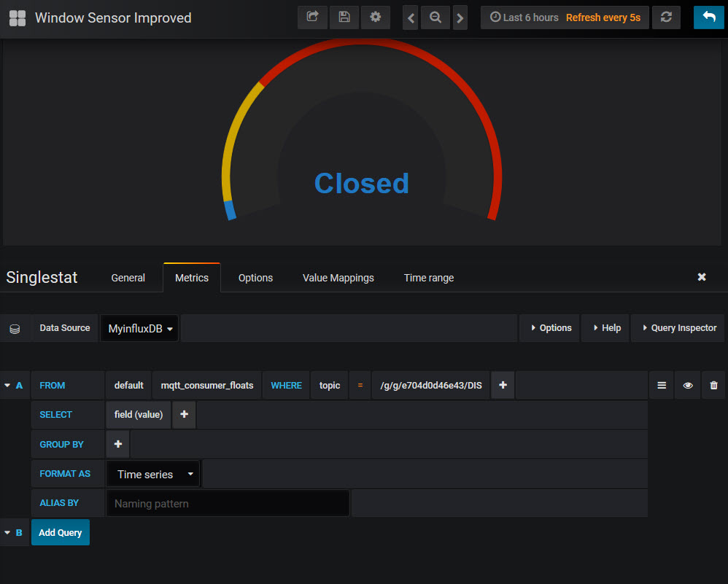Image resolution: width=728 pixels, height=584 pixels.
Task: Open the query actions menu for query A
Action: 661,385
